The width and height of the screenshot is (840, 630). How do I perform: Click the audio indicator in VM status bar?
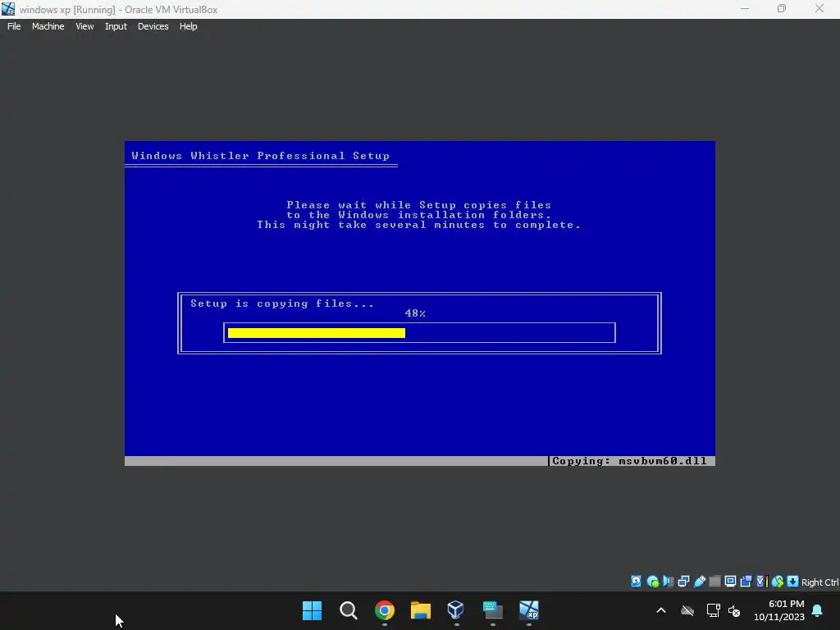(x=668, y=582)
